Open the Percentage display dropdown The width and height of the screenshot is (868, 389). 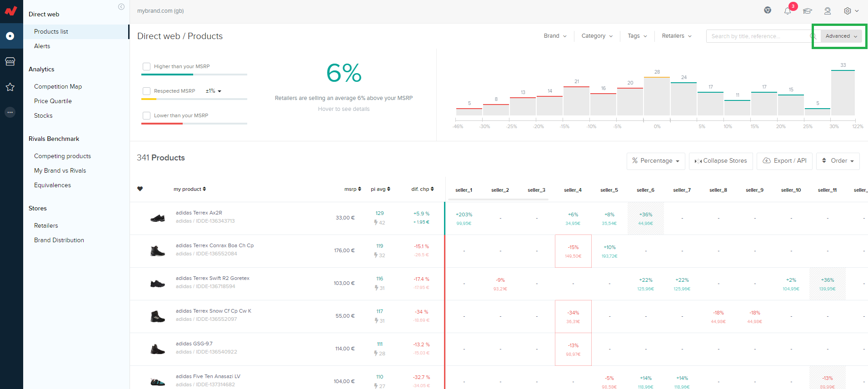(x=656, y=161)
